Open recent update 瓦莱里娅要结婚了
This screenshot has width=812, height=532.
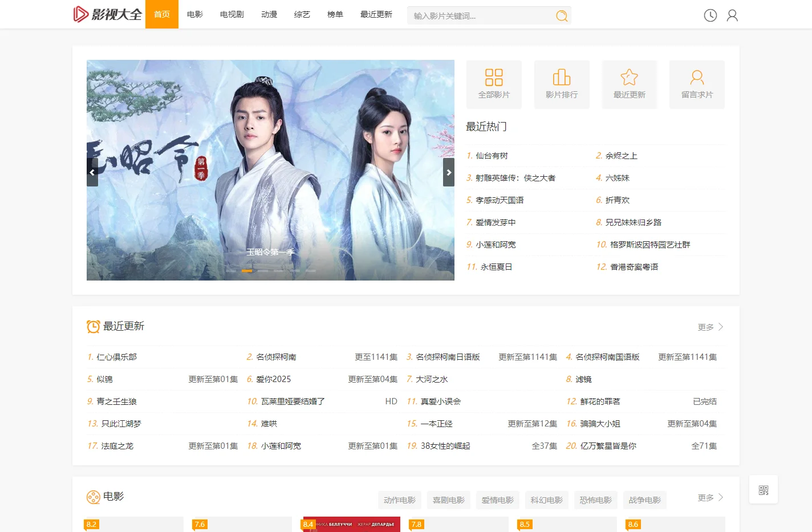293,401
